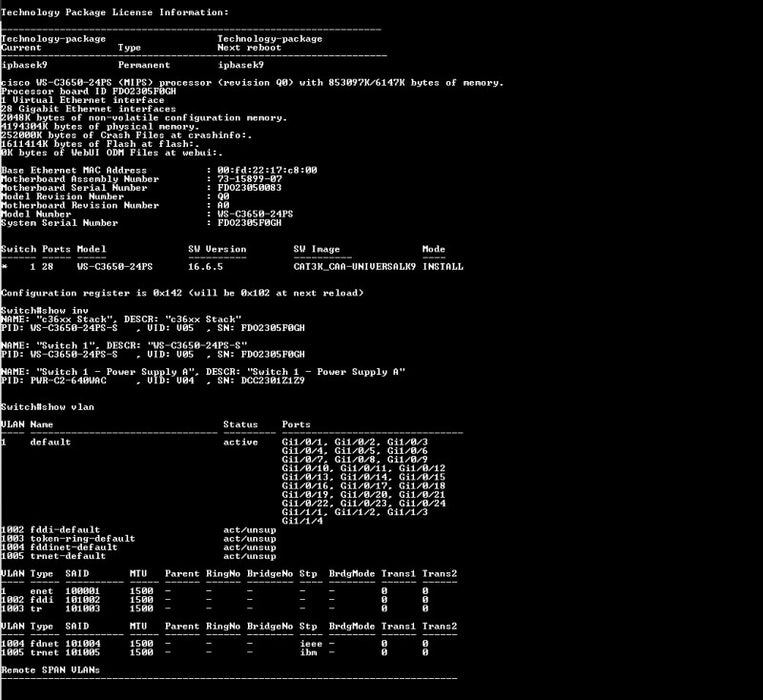Click the 'Switch#show inv' command line
Viewport: 763px width, 700px height.
[45, 310]
